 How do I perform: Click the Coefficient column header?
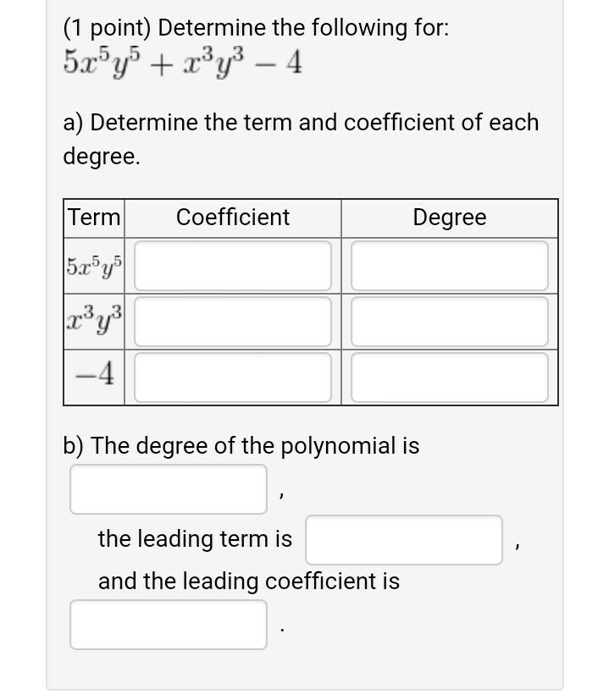coord(232,218)
